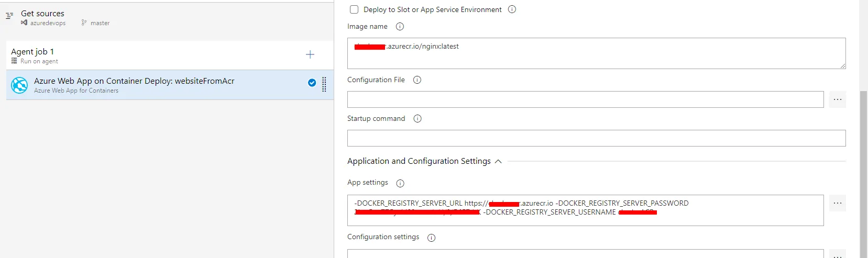Click the drag handle on the websiteFromAcr task
Viewport: 868px width, 258px height.
coord(324,84)
